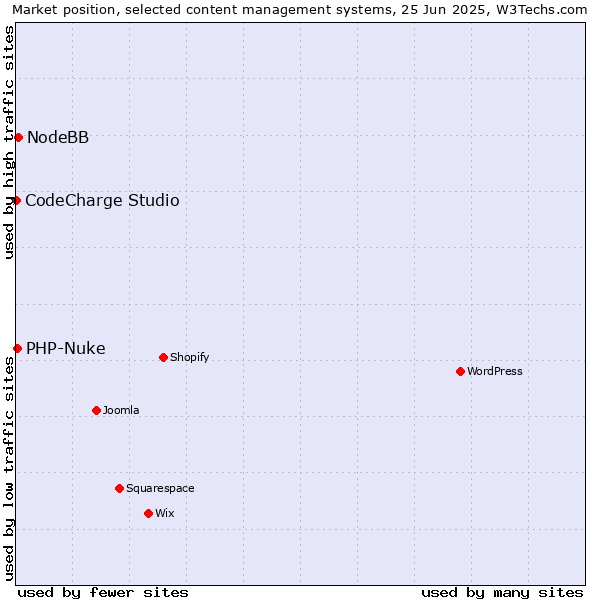This screenshot has height=600, width=600.
Task: Click the NodeBB red data point
Action: [19, 138]
